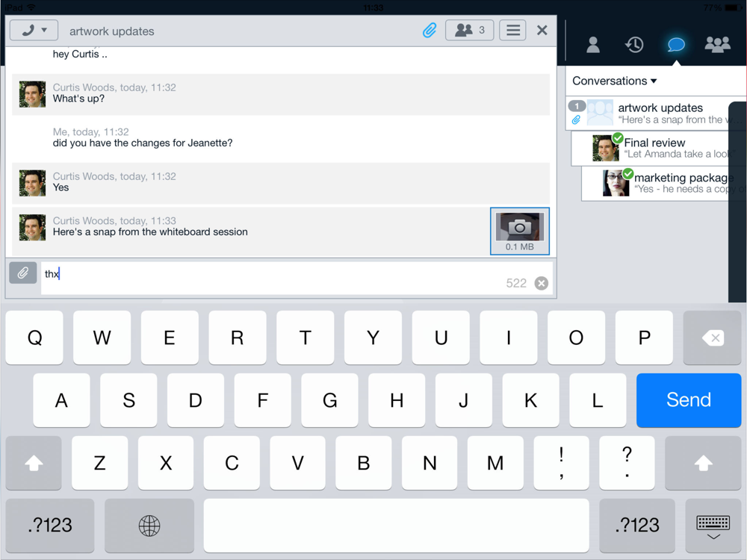Tap the I key

point(508,337)
